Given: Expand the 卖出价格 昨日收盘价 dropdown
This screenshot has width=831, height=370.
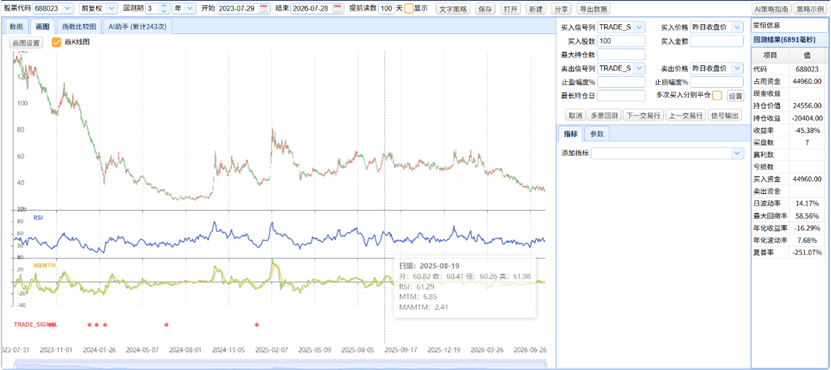Looking at the screenshot, I should 738,68.
